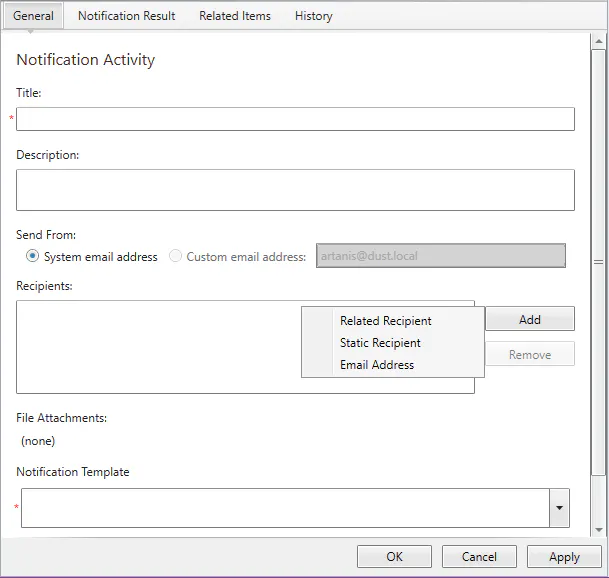The image size is (609, 578).
Task: Click the Notification Template combo box field
Action: tap(285, 508)
